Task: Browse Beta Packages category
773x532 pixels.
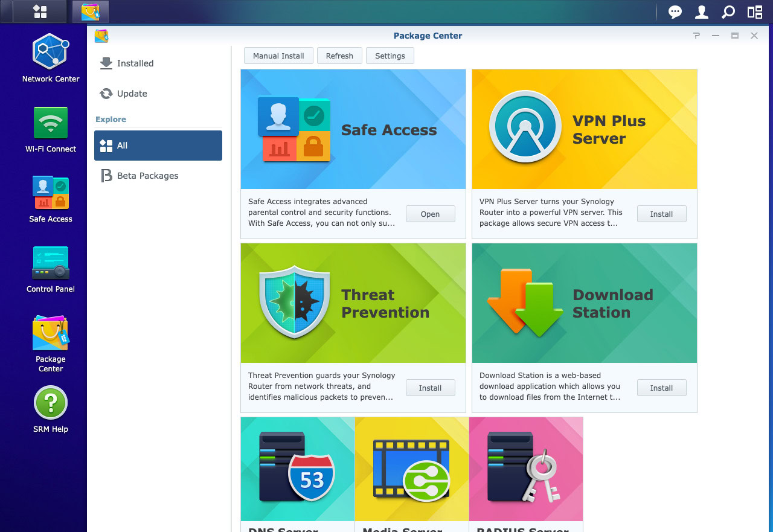Action: click(158, 176)
